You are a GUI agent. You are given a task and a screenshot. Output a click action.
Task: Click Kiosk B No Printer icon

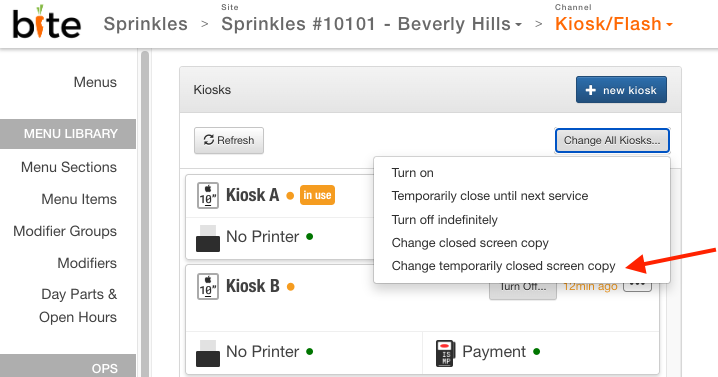point(208,353)
